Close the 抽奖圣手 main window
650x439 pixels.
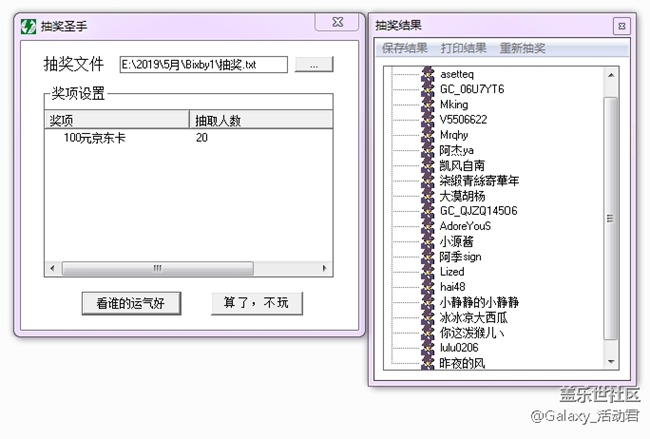click(x=338, y=22)
